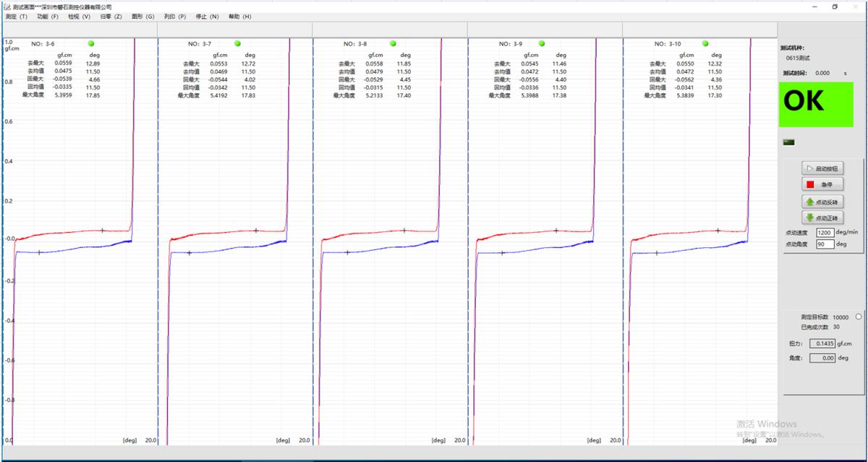
Task: Click the 扭力 value field showing 0.1435
Action: click(x=822, y=344)
